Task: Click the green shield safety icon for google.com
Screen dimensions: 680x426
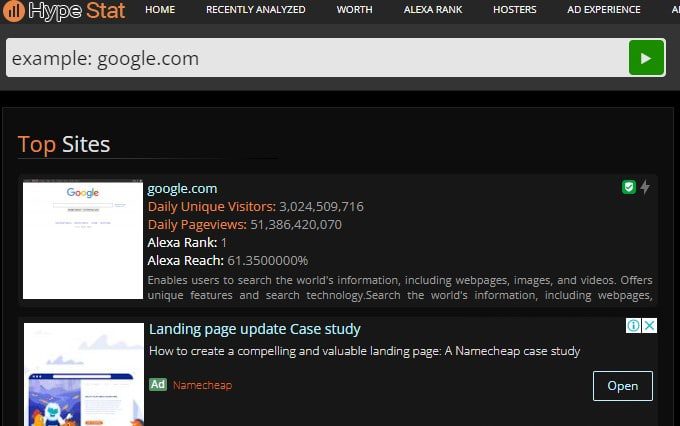Action: click(x=628, y=187)
